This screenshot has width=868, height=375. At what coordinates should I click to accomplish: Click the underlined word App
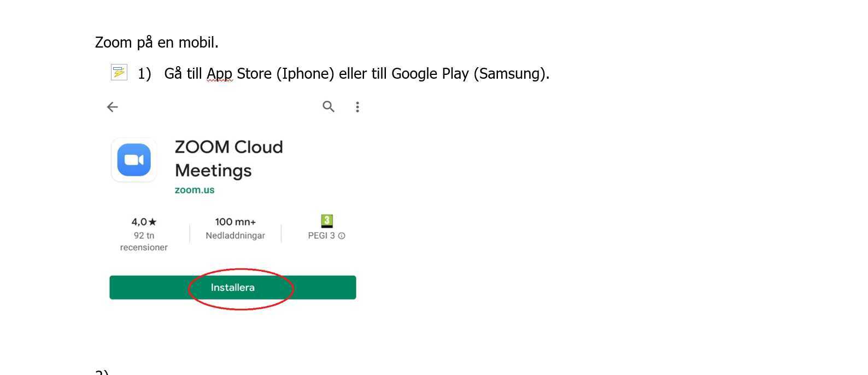pyautogui.click(x=219, y=74)
